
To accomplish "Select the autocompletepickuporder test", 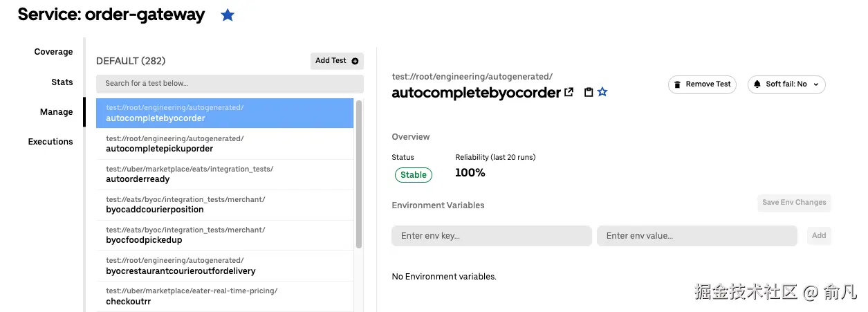I will [x=225, y=144].
